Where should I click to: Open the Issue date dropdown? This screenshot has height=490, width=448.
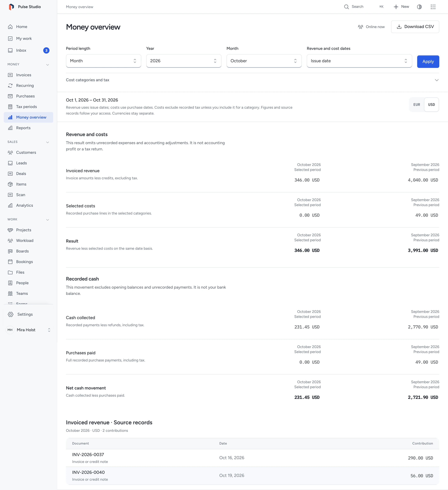[359, 61]
